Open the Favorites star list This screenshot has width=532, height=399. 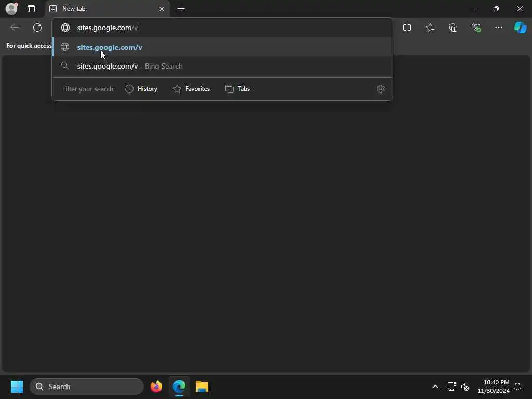pyautogui.click(x=430, y=28)
